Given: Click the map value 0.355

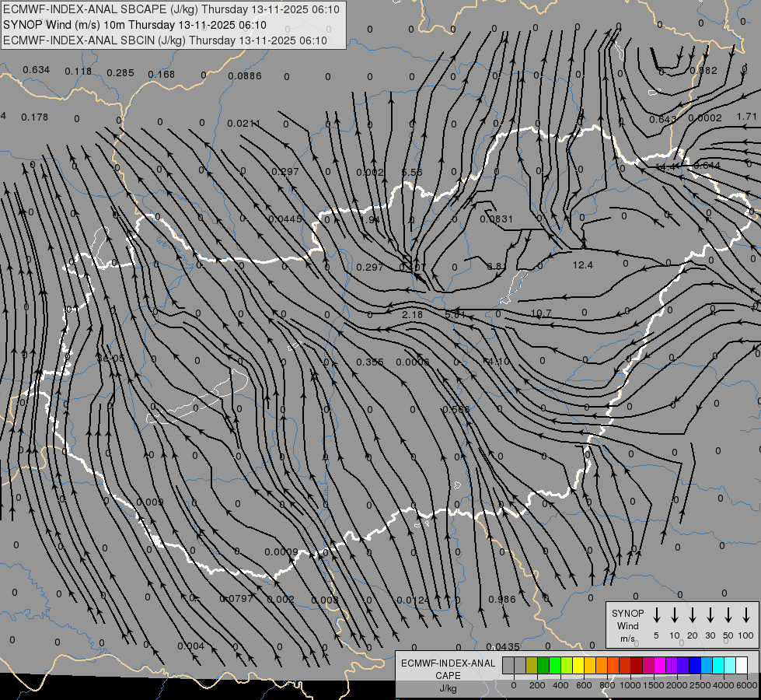Looking at the screenshot, I should pos(370,362).
